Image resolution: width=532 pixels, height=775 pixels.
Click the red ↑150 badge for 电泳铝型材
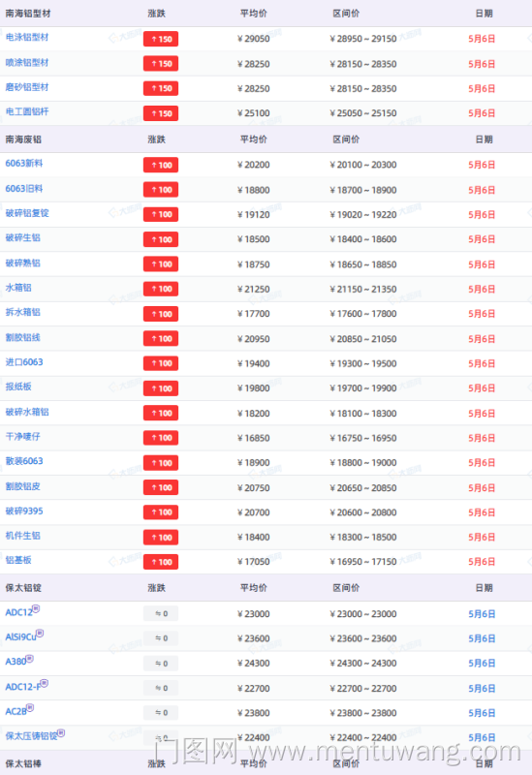[x=161, y=39]
